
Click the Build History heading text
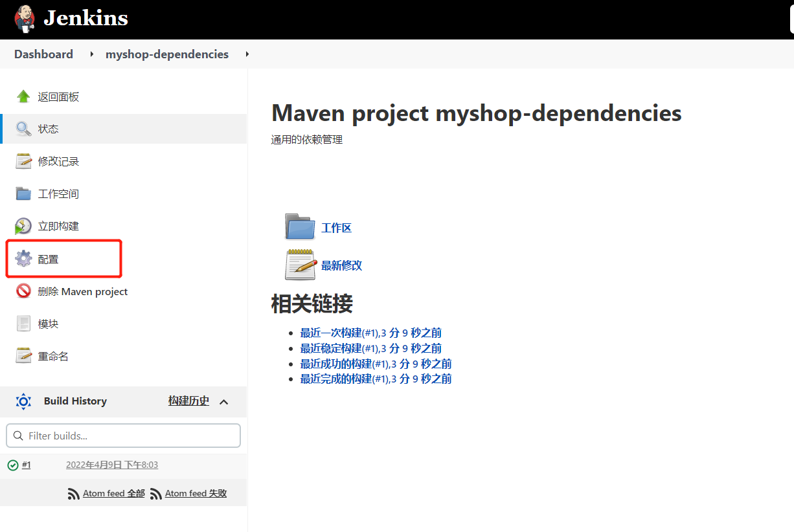75,401
